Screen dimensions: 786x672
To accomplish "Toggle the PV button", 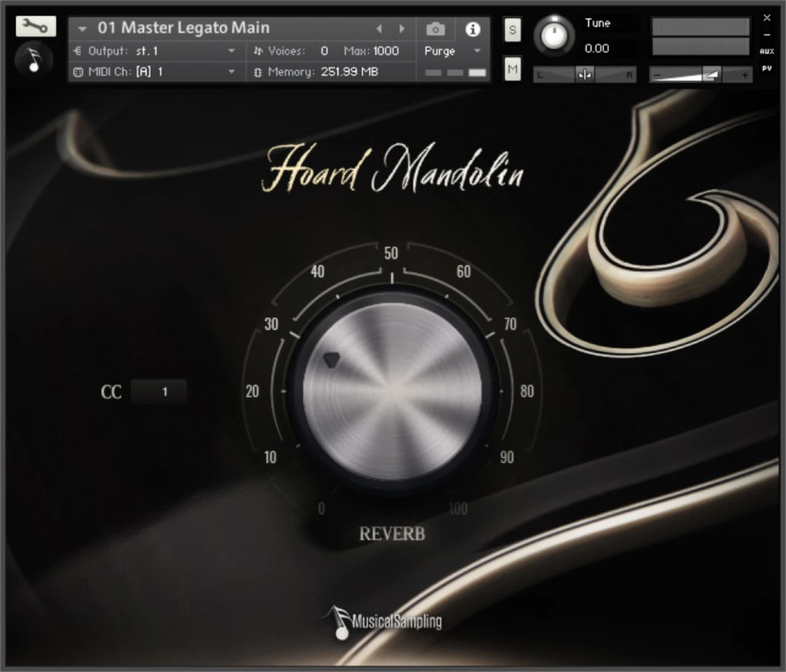I will (767, 68).
